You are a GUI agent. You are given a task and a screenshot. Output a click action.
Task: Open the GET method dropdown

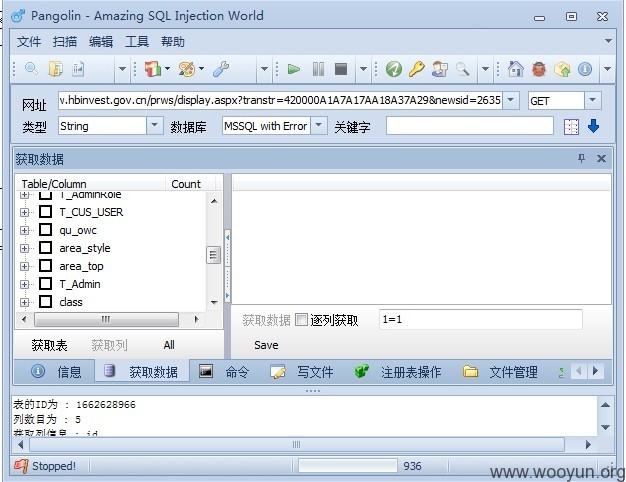coord(592,100)
